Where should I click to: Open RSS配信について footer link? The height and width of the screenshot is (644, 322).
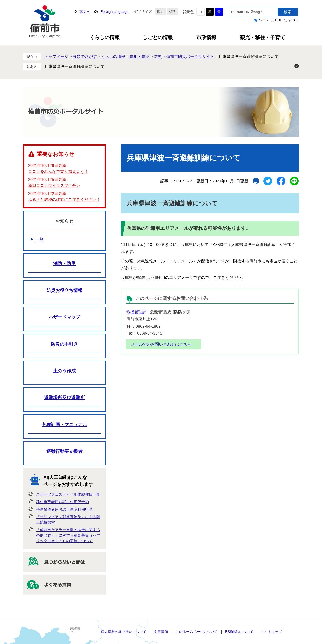tap(239, 632)
